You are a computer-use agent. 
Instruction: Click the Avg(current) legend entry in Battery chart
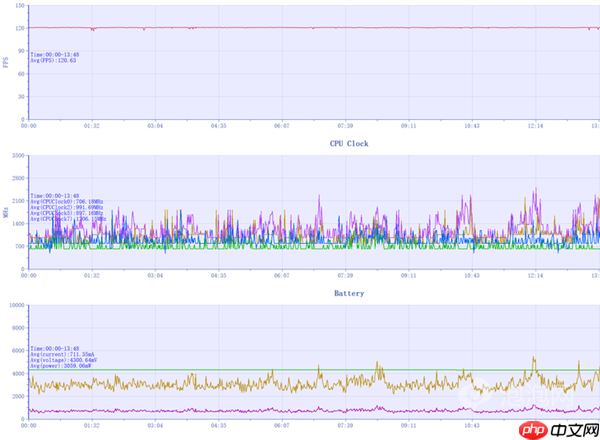[x=62, y=354]
